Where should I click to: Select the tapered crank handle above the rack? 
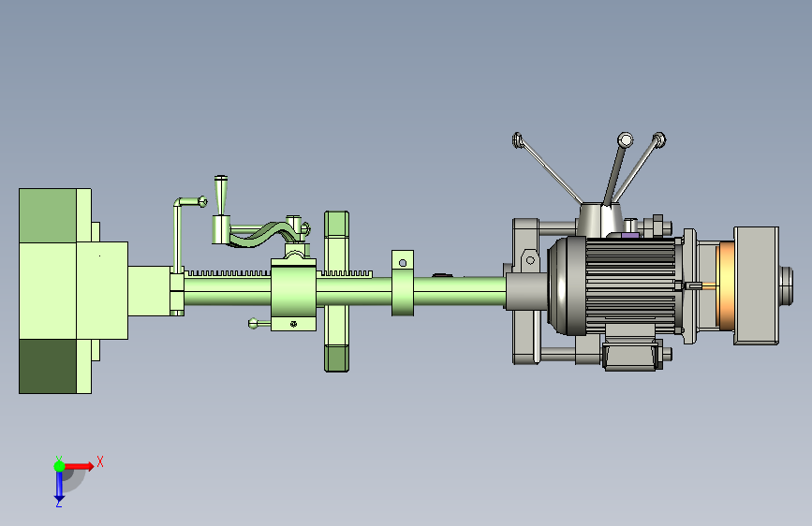pyautogui.click(x=221, y=196)
